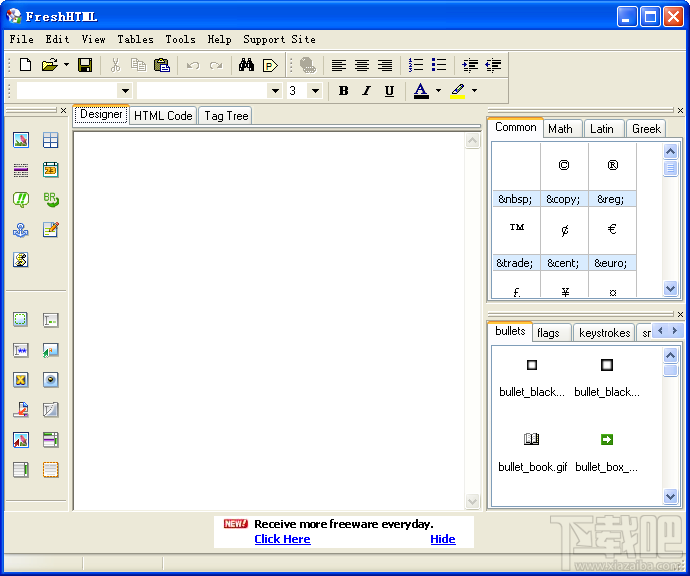The image size is (690, 576).
Task: Insert anchor icon in sidebar
Action: [21, 230]
